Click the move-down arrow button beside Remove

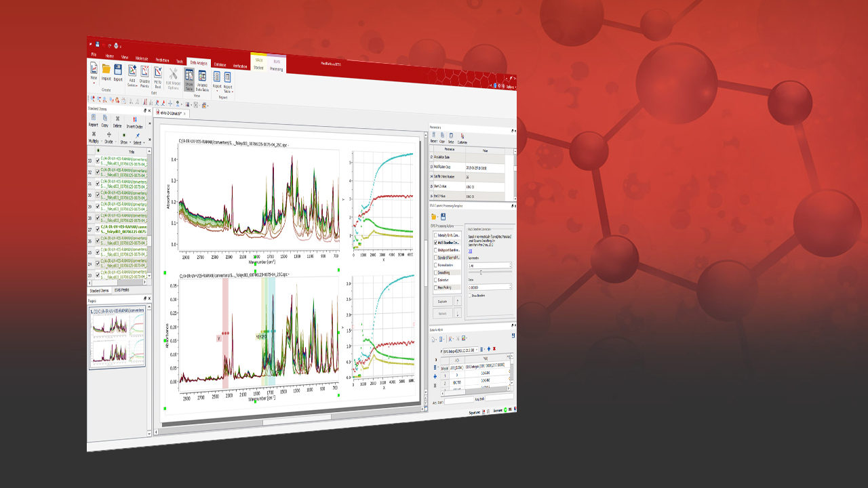pos(458,313)
